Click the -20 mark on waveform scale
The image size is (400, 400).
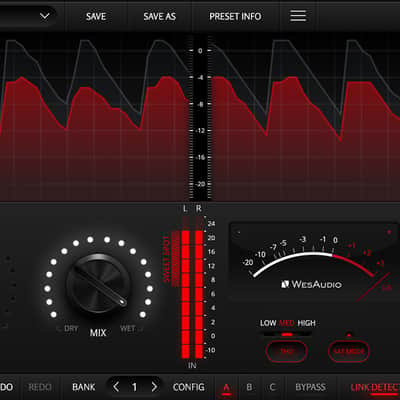[x=199, y=184]
